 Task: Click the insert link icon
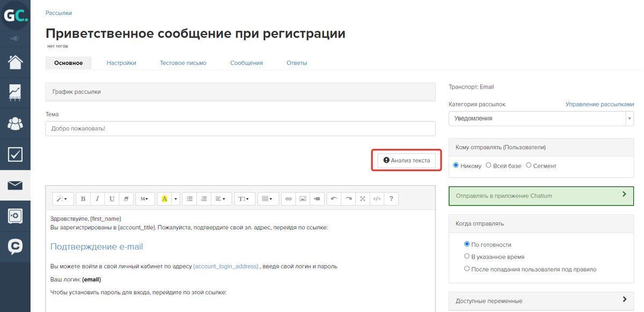pyautogui.click(x=289, y=199)
